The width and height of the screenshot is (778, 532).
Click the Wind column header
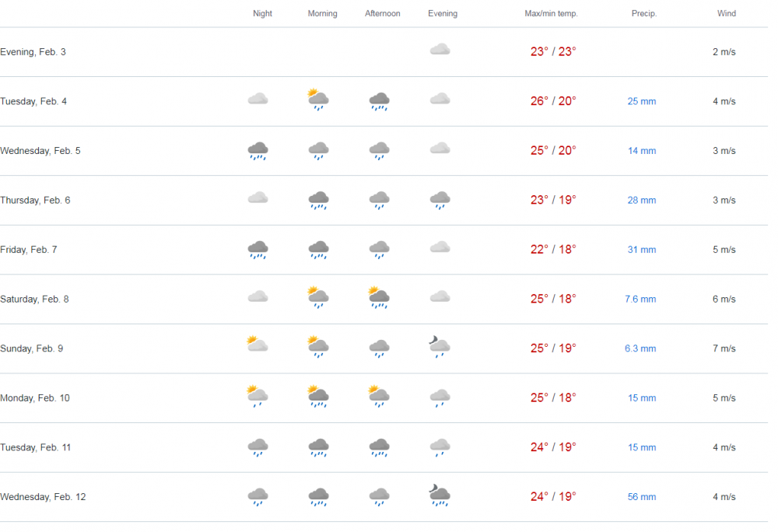(x=726, y=13)
